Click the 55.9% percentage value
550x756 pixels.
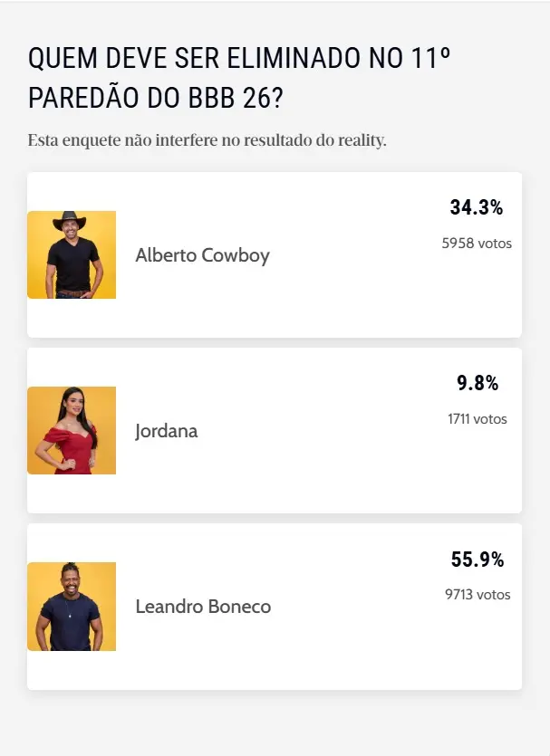click(x=477, y=560)
